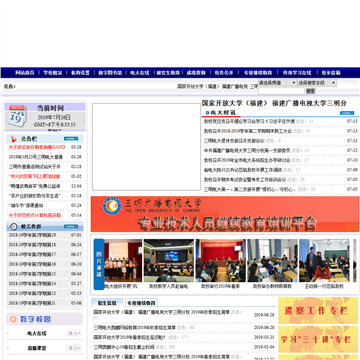
Task: Click the MORE button in the 校工作历 header
Action: tap(71, 227)
